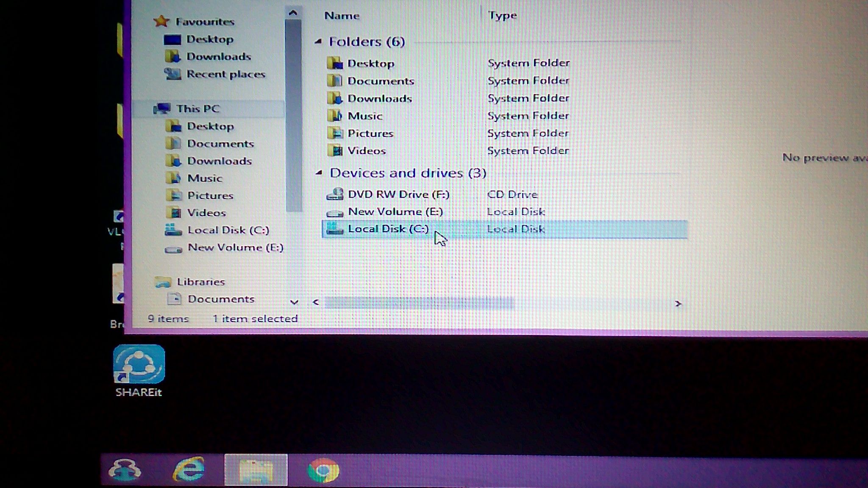The image size is (868, 488).
Task: Open Google Chrome from taskbar
Action: tap(323, 470)
